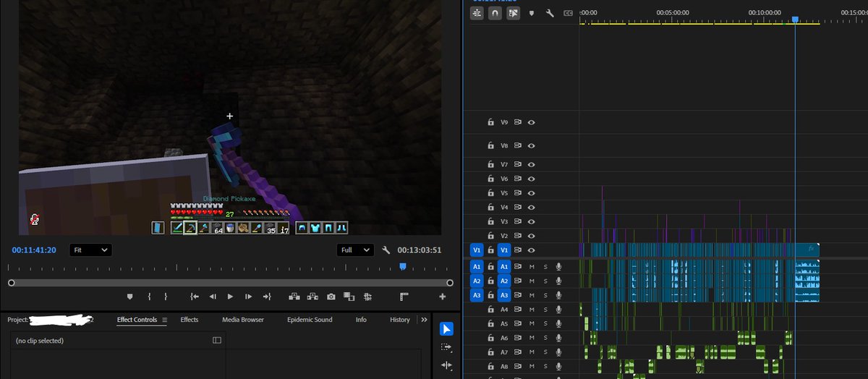This screenshot has width=868, height=379.
Task: Select the Selection arrow tool
Action: coord(446,329)
